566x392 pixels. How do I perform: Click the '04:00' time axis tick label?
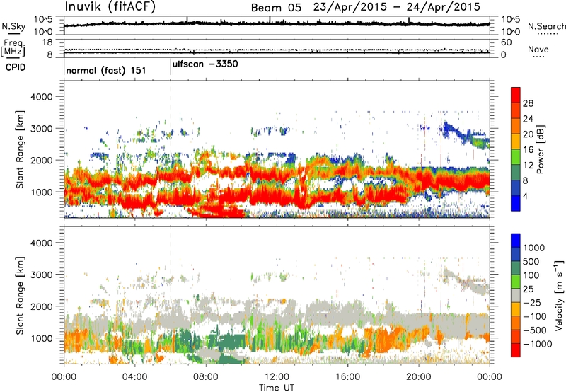(x=134, y=377)
